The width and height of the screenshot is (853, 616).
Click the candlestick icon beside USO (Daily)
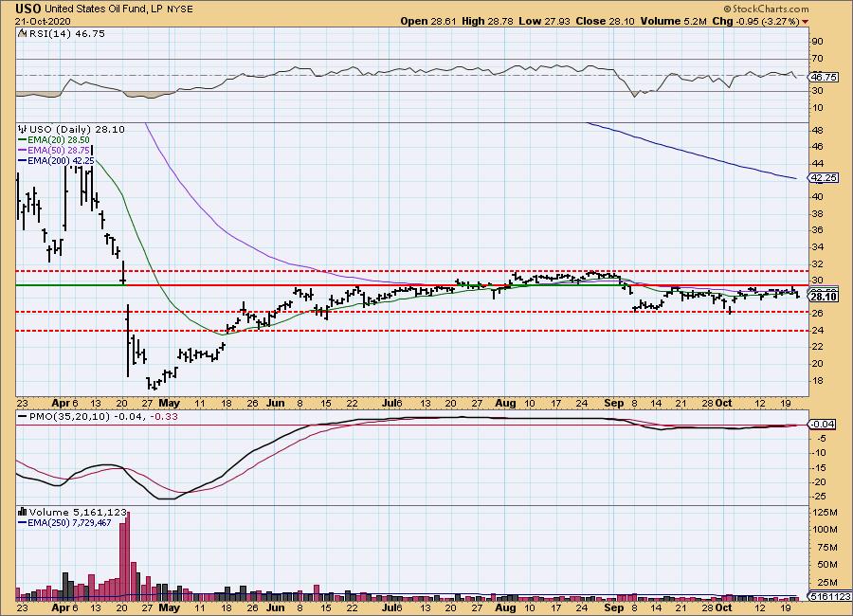(x=22, y=129)
